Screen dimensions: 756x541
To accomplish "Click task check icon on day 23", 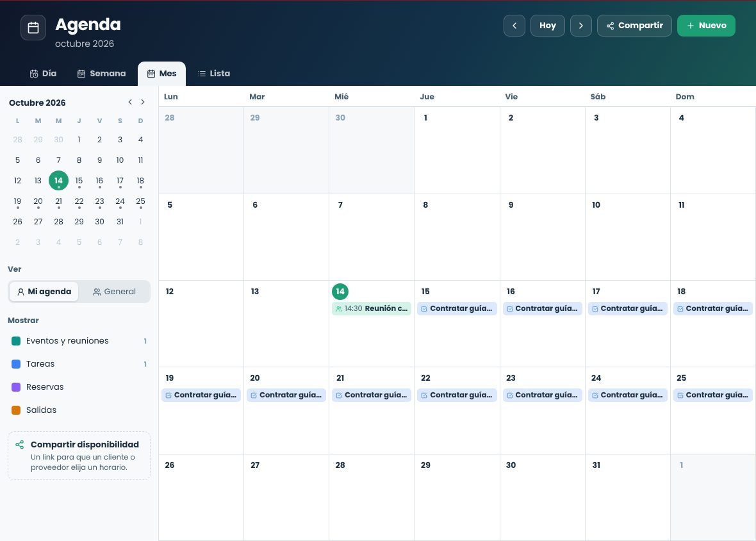I will click(510, 395).
